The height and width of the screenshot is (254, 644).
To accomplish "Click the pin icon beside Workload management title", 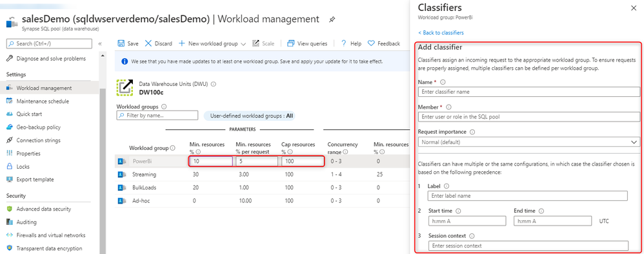I will point(332,19).
